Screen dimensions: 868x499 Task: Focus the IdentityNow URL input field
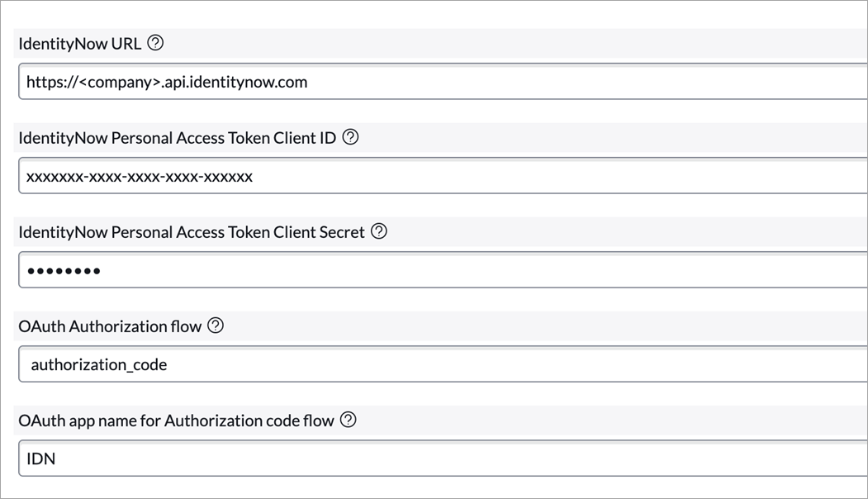click(x=443, y=82)
